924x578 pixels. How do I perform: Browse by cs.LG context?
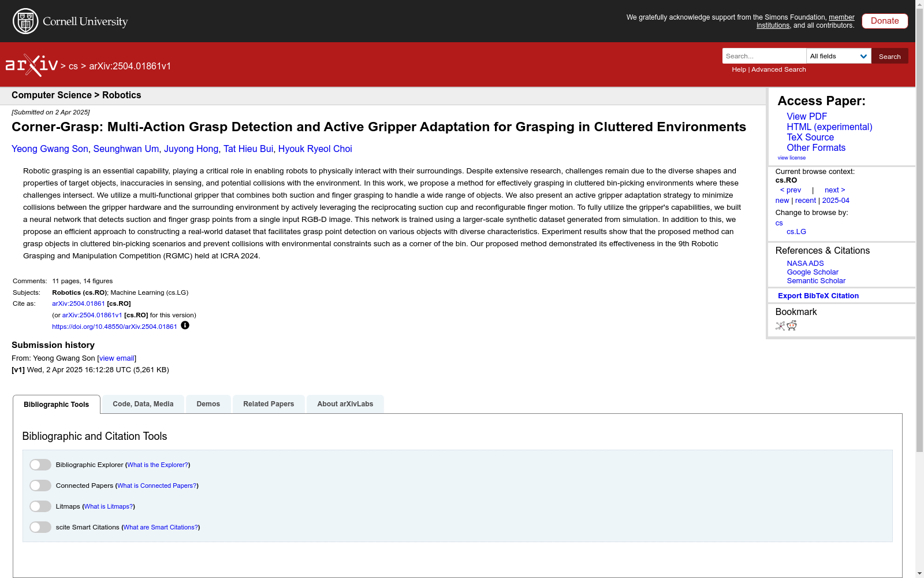pyautogui.click(x=796, y=232)
